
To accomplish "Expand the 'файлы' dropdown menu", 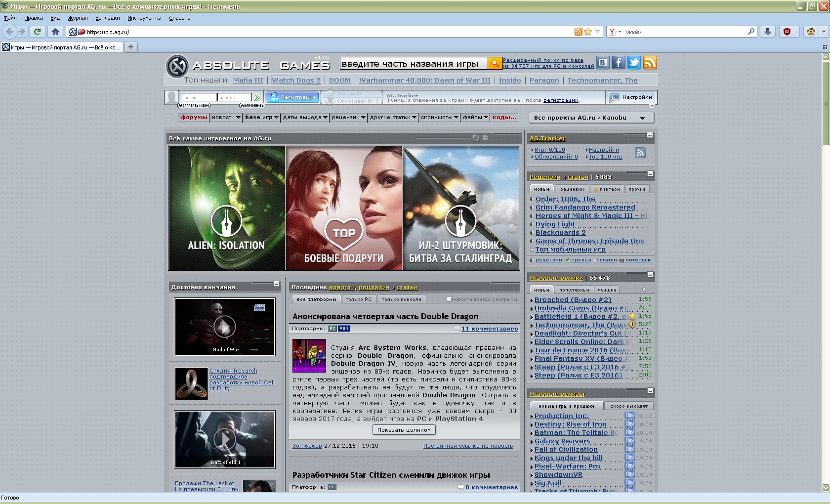I will pos(475,118).
